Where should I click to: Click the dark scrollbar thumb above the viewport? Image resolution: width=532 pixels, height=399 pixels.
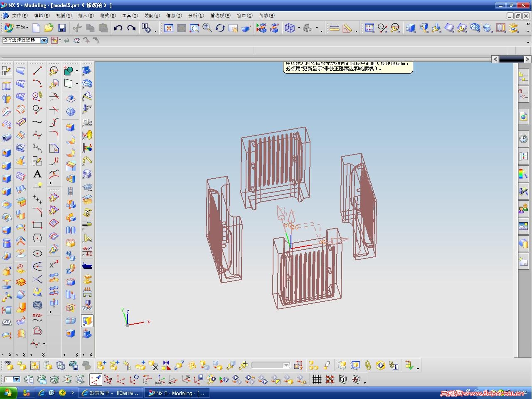[511, 59]
